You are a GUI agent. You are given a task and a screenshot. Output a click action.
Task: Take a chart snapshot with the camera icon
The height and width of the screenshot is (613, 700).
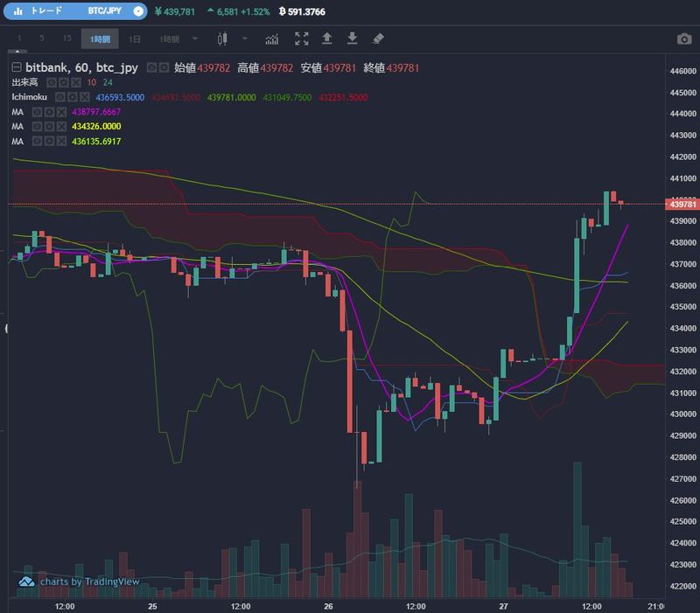(683, 39)
